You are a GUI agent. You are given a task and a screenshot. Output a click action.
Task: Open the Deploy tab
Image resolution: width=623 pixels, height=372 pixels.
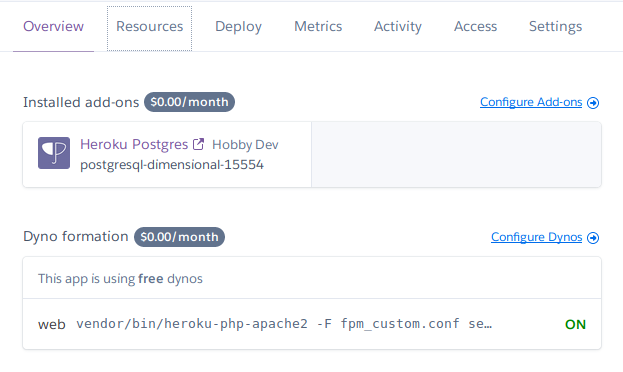pyautogui.click(x=238, y=27)
